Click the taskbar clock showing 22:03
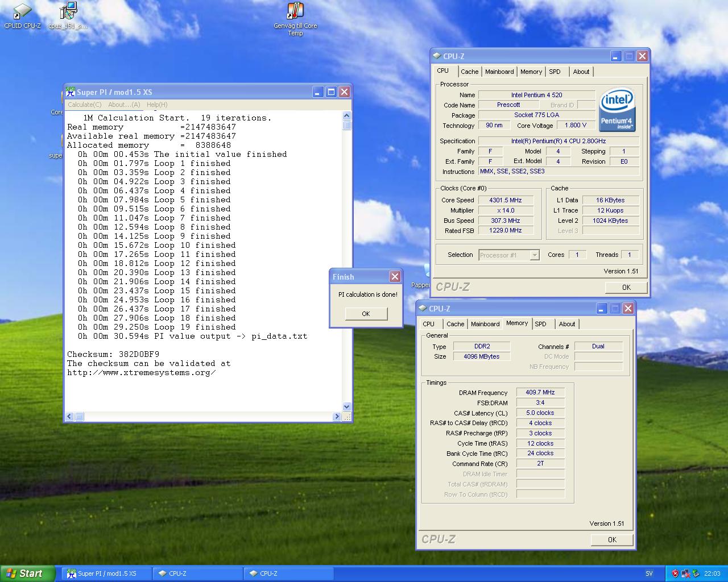Viewport: 728px width, 582px height. [x=712, y=573]
